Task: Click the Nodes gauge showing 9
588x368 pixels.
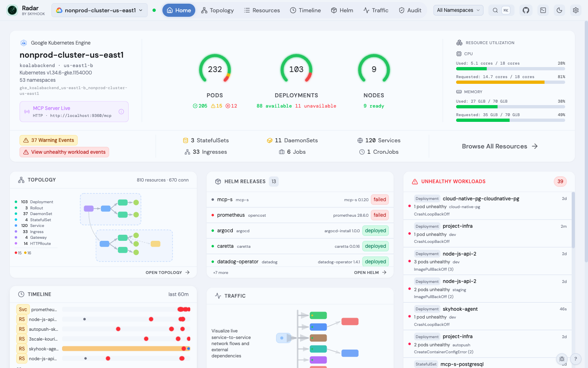Action: click(374, 70)
